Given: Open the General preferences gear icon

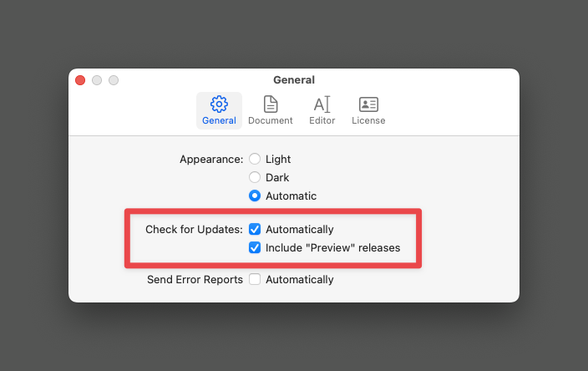Looking at the screenshot, I should [219, 104].
